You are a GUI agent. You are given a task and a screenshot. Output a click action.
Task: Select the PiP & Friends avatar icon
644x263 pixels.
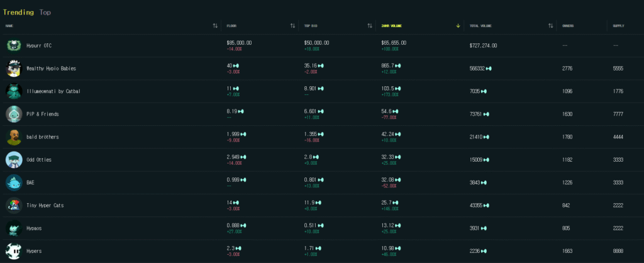(x=14, y=114)
